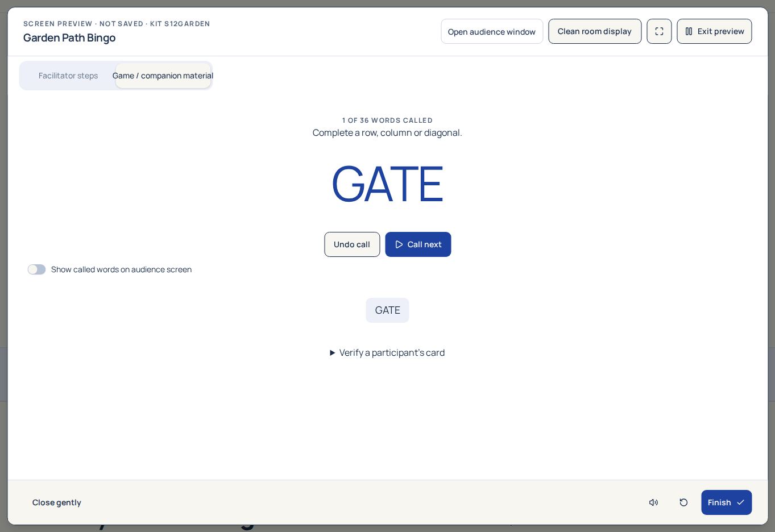Undo the last call
Screen dimensions: 775x532
352,244
